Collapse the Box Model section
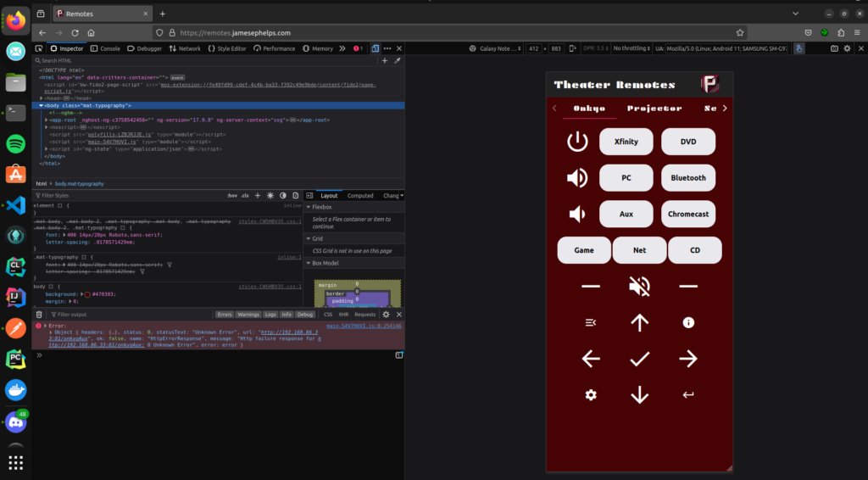This screenshot has height=480, width=868. (x=309, y=263)
